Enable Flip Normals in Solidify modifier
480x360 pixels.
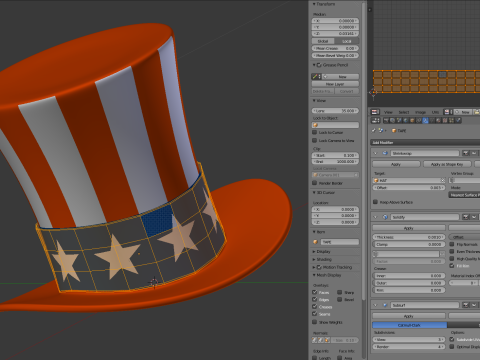[x=452, y=244]
